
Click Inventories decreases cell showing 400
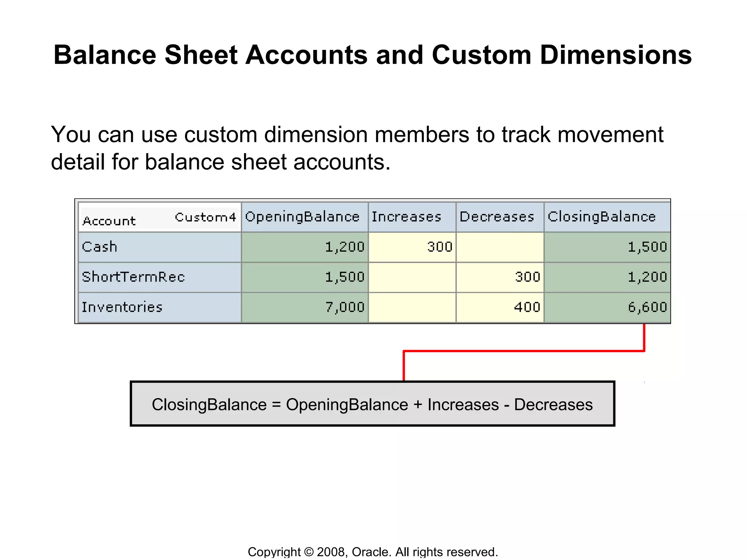(500, 307)
